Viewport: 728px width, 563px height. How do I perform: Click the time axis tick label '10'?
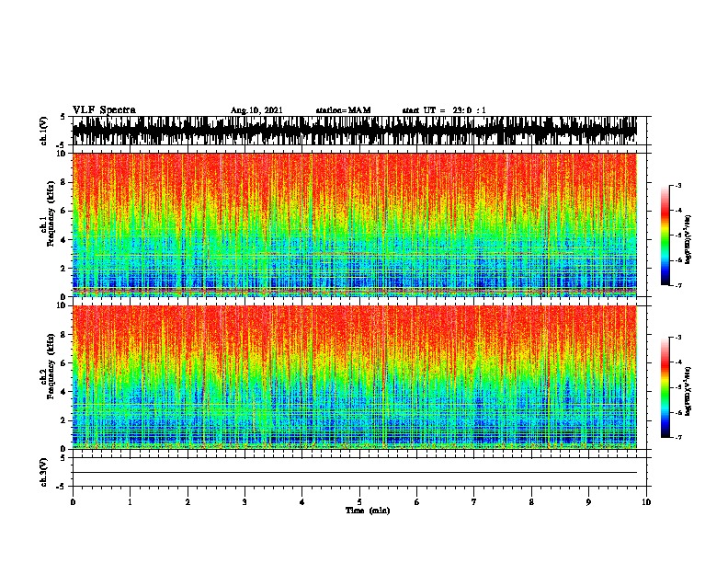point(646,502)
